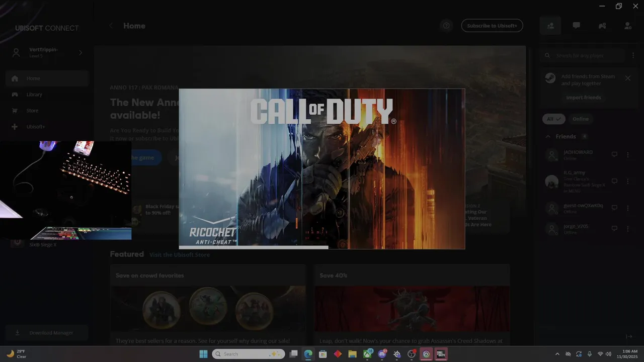Open the Friends tab icon in social panel
This screenshot has width=644, height=362.
pyautogui.click(x=550, y=26)
